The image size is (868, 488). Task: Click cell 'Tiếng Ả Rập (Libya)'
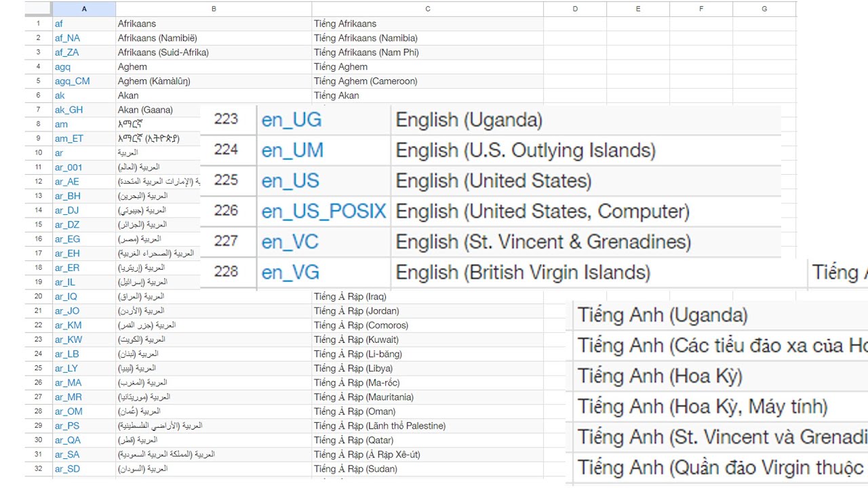(x=427, y=369)
